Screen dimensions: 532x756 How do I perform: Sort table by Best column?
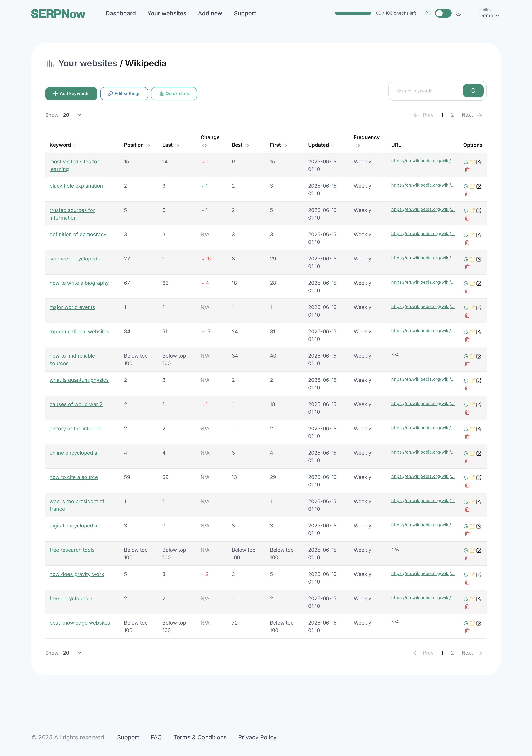(246, 145)
